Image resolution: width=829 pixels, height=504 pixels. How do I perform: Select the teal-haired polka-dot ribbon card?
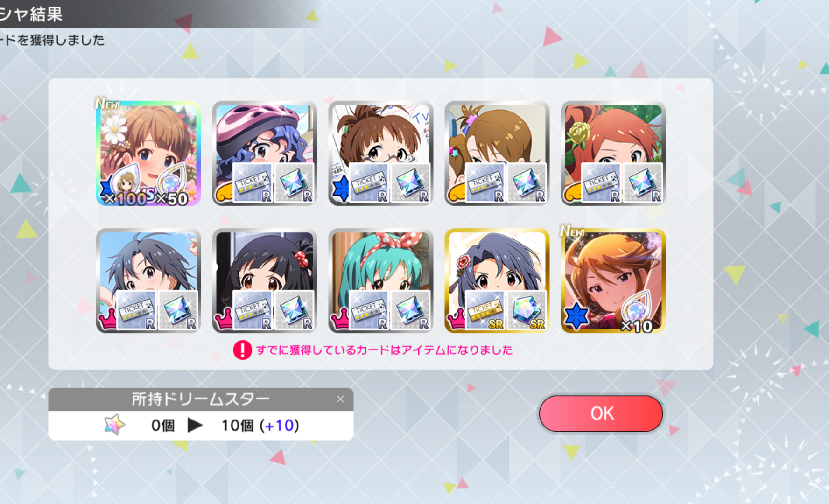(x=381, y=281)
